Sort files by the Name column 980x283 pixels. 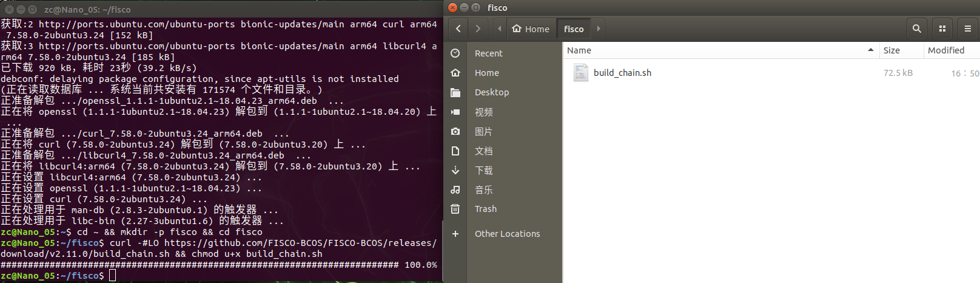pyautogui.click(x=721, y=50)
